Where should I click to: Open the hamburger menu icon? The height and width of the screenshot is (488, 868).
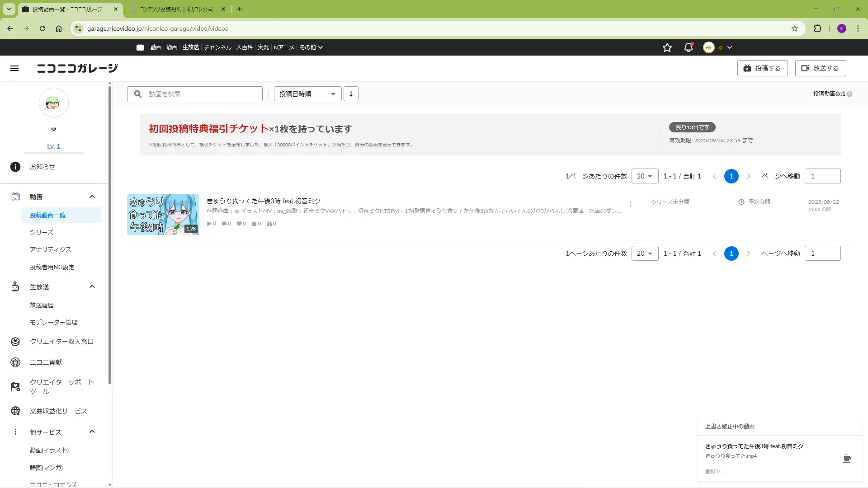(x=14, y=68)
